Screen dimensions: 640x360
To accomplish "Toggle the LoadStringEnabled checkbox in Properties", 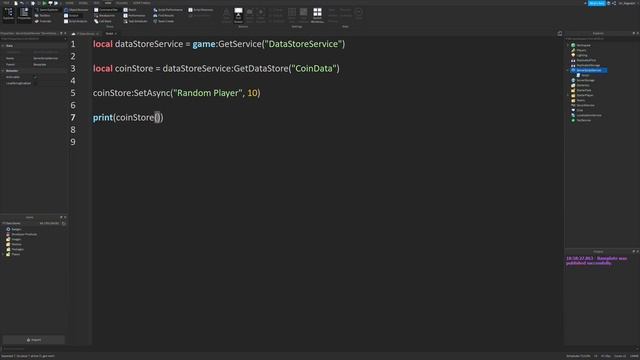I will click(x=35, y=83).
